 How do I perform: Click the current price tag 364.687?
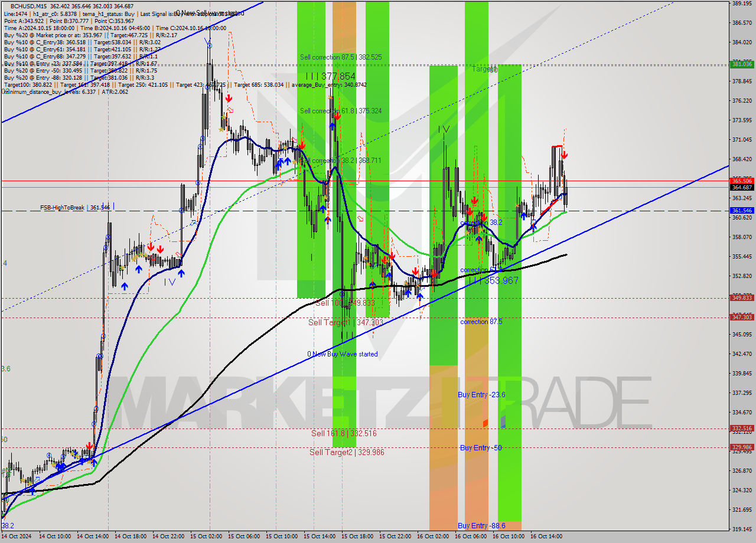(742, 187)
